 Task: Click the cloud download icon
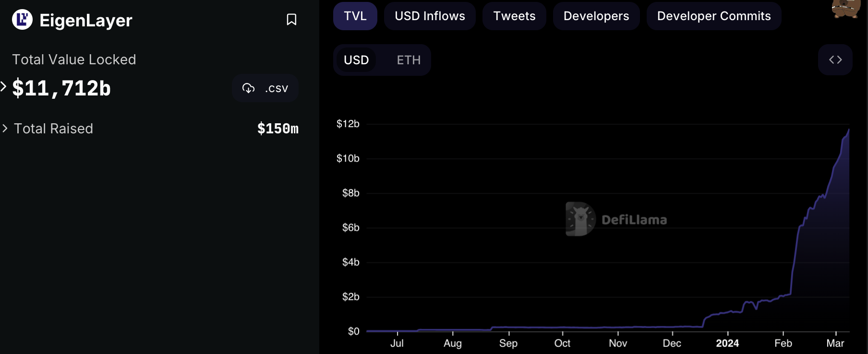[x=248, y=88]
